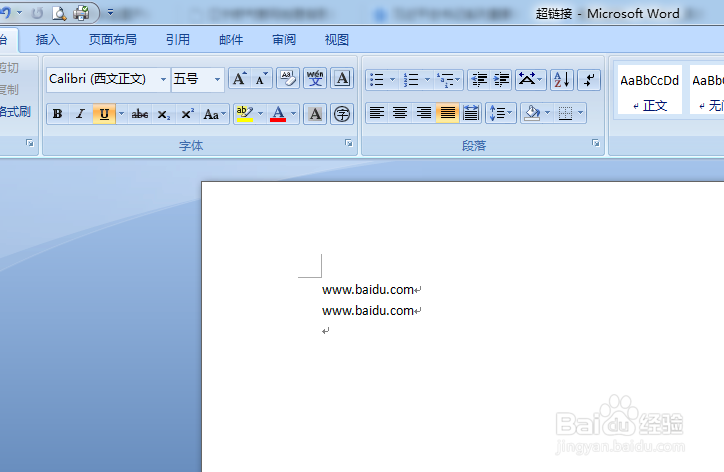The height and width of the screenshot is (472, 724).
Task: Open the Phonetic Guide (wén) tool
Action: 315,79
